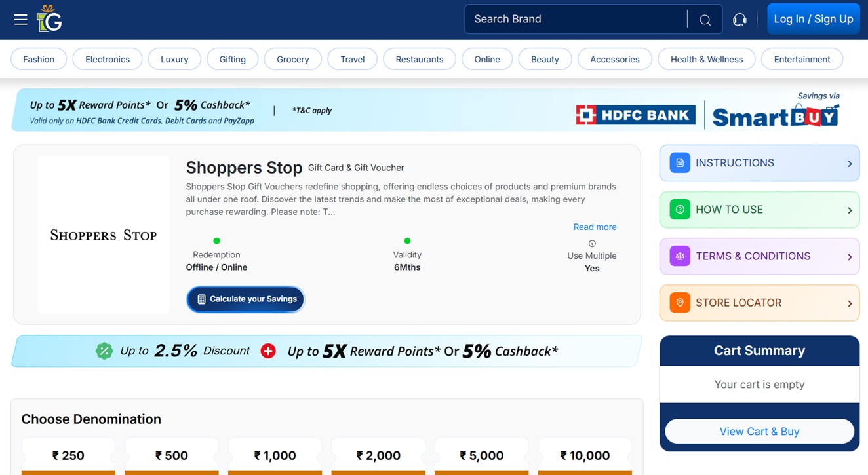Click the gift logo in header
Viewport: 868px width, 475px height.
coord(49,18)
